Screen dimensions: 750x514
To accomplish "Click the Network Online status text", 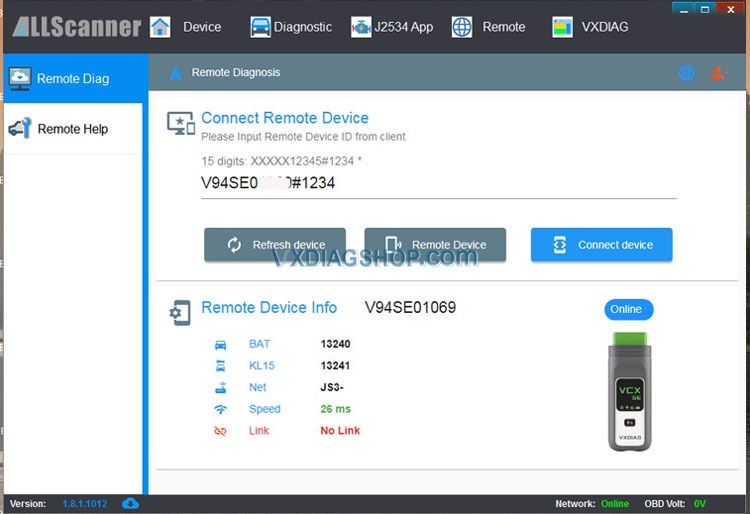I will [x=615, y=504].
